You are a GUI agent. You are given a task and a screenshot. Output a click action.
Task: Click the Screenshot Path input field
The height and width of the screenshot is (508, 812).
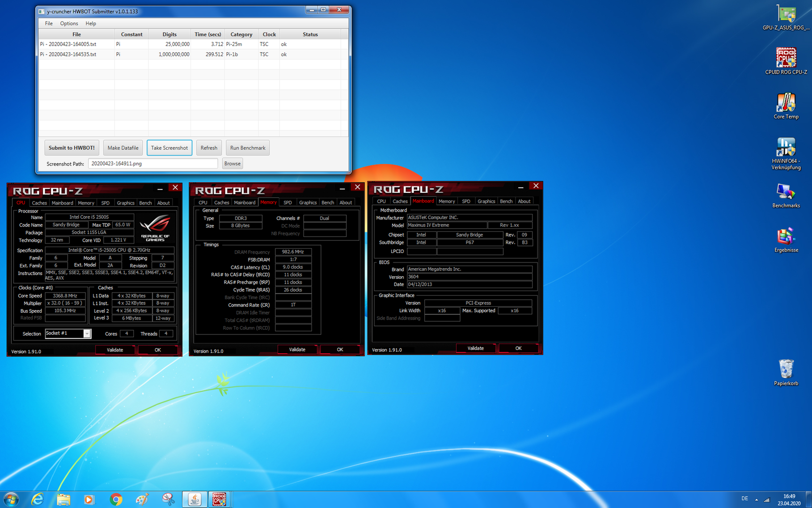pos(153,164)
